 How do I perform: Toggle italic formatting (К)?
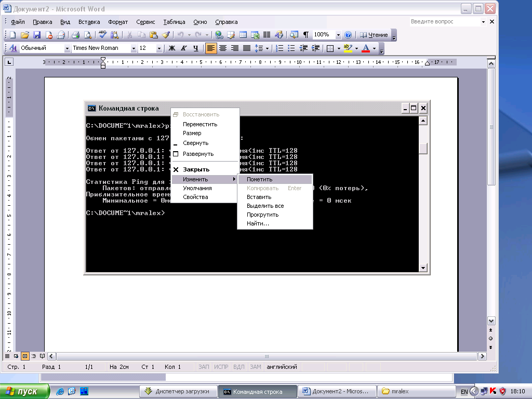[x=184, y=48]
